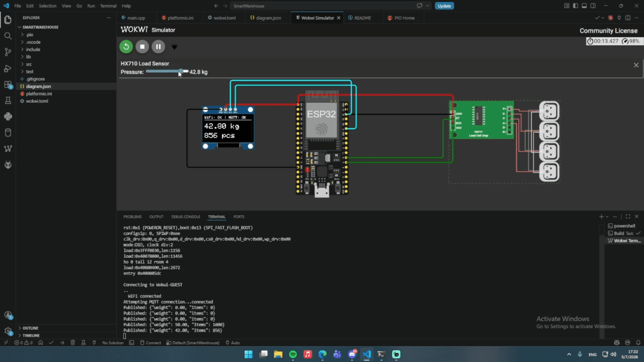Image resolution: width=644 pixels, height=362 pixels.
Task: Switch to the README tab
Action: coord(362,18)
